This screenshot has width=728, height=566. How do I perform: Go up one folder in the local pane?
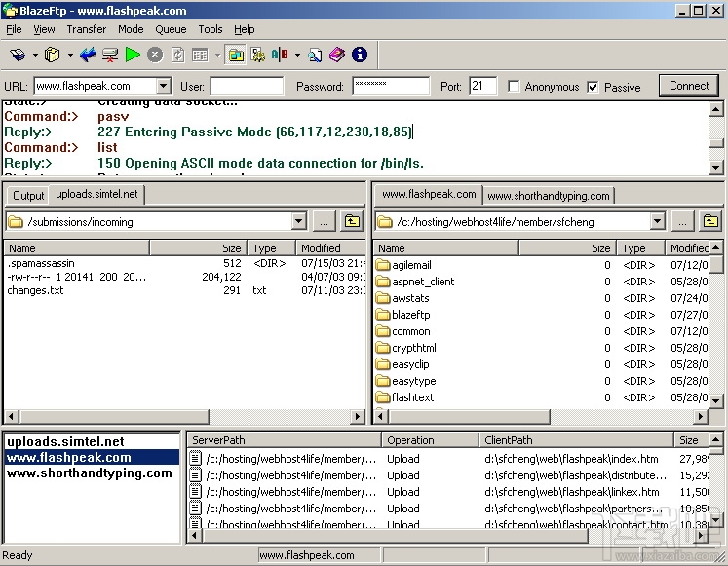(352, 222)
